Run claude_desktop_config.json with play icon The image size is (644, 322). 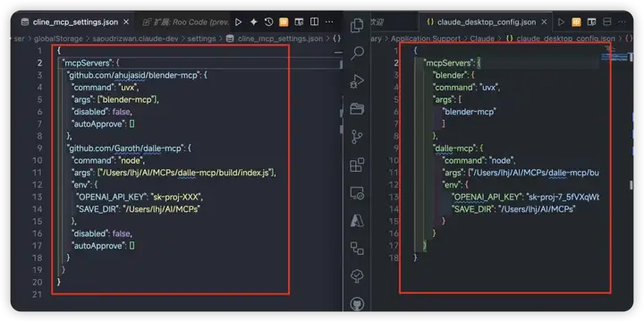(561, 22)
